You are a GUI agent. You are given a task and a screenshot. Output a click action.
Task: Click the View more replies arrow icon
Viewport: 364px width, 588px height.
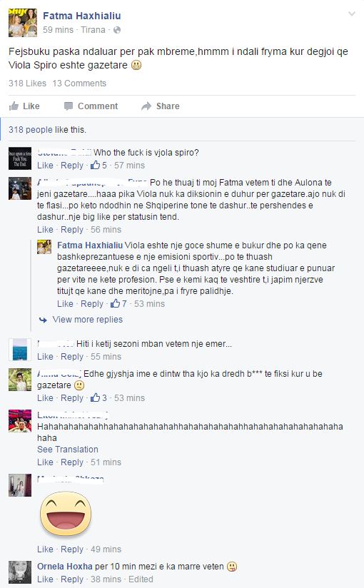(43, 320)
